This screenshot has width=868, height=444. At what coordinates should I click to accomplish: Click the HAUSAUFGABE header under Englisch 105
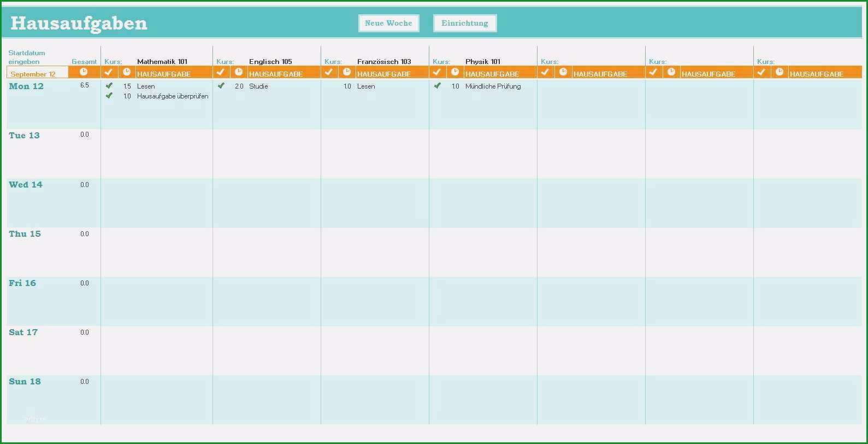276,74
